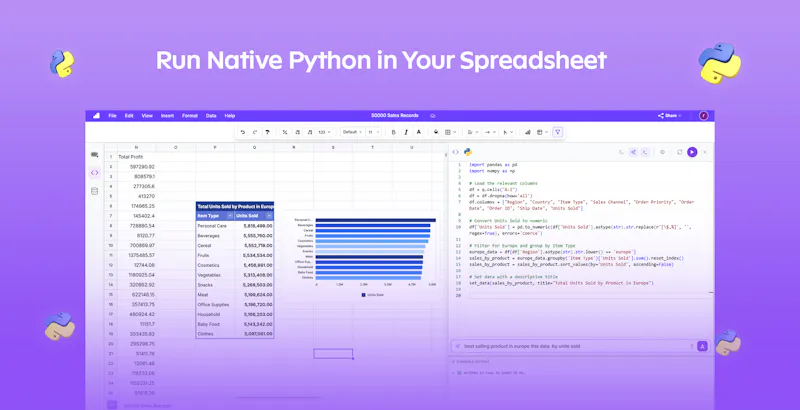Click the keyboard icon in left sidebar

click(x=94, y=155)
